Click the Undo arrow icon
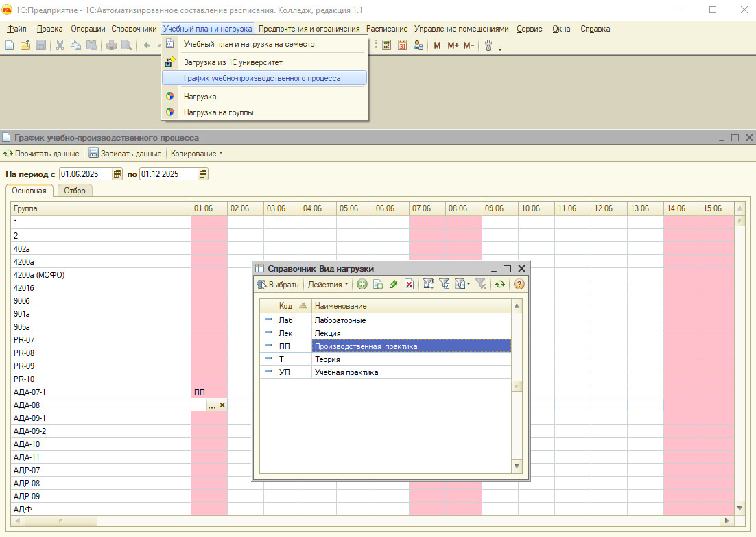 click(x=147, y=45)
